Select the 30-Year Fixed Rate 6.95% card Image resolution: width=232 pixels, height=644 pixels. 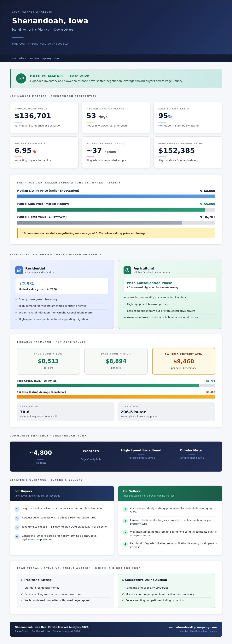(x=44, y=152)
